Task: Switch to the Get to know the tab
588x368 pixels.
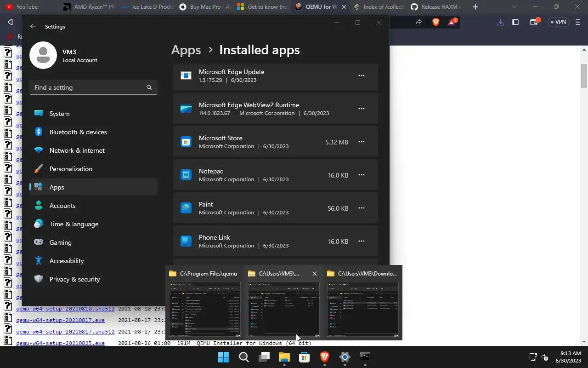Action: coord(262,7)
